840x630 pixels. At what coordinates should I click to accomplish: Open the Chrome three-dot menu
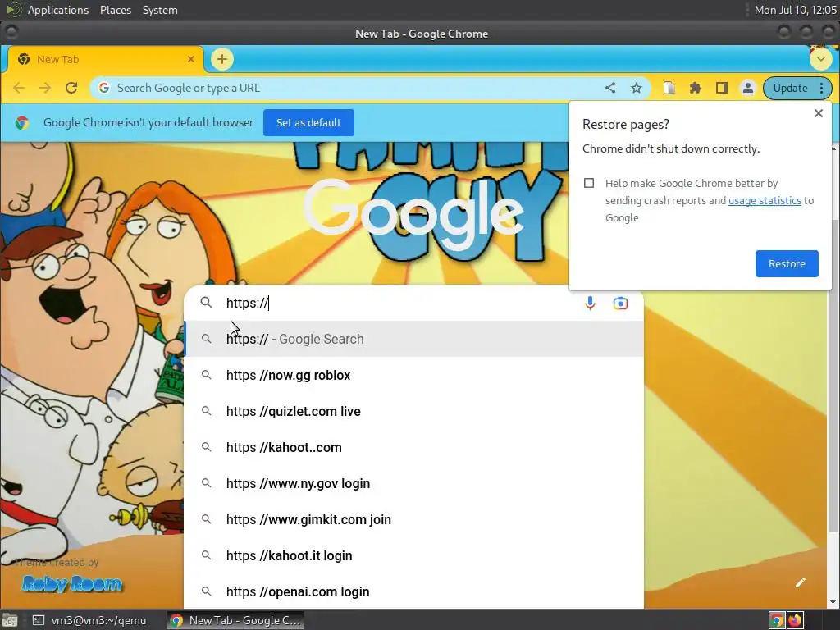(x=822, y=88)
